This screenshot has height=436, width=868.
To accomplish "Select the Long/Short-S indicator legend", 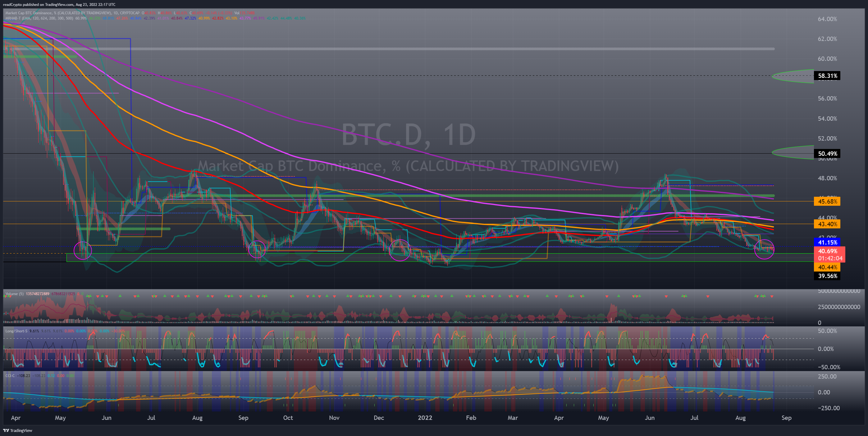I will point(16,331).
